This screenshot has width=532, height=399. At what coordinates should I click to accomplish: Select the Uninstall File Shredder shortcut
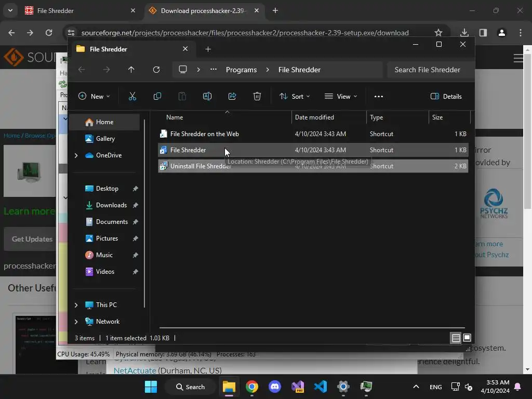(313, 166)
